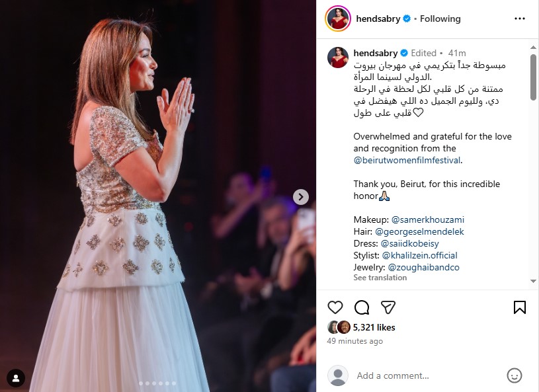
Task: Toggle the Following status button
Action: click(x=440, y=19)
